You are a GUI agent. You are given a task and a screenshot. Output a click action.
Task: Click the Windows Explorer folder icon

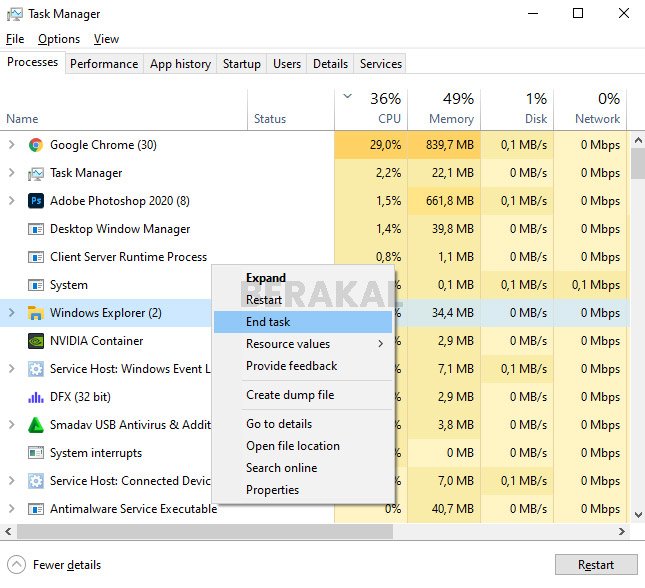(36, 313)
